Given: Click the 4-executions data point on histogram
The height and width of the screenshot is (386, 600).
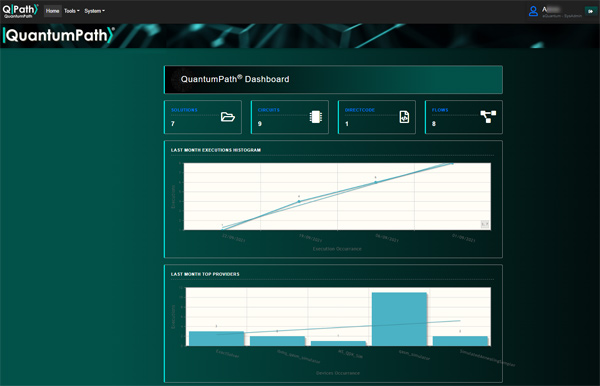Looking at the screenshot, I should tap(299, 201).
